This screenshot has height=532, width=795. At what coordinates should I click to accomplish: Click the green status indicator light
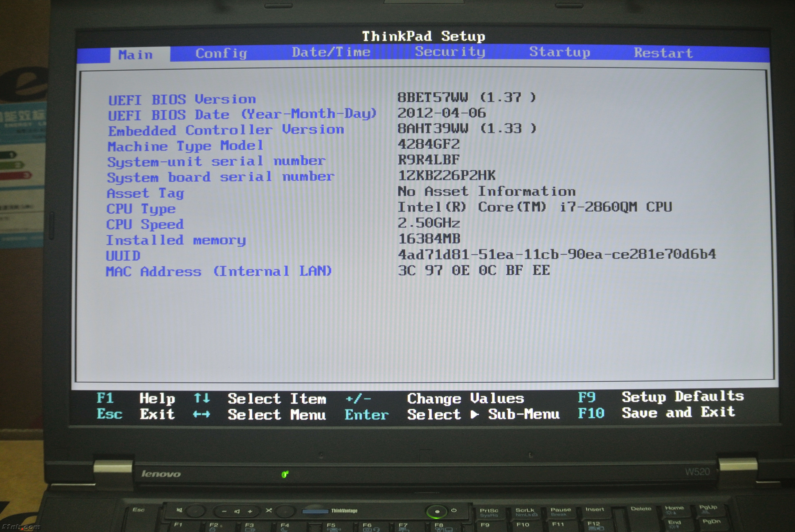tap(285, 474)
